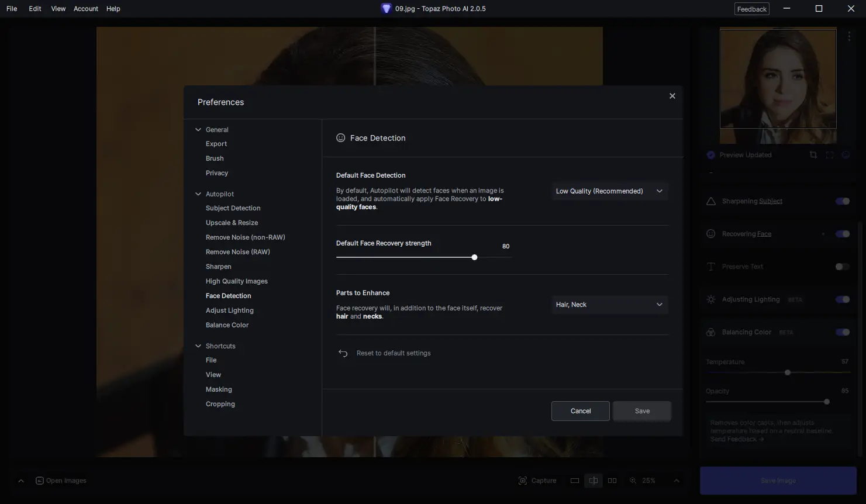Toggle the Sharpening Subject switch
The image size is (866, 504).
coord(843,201)
